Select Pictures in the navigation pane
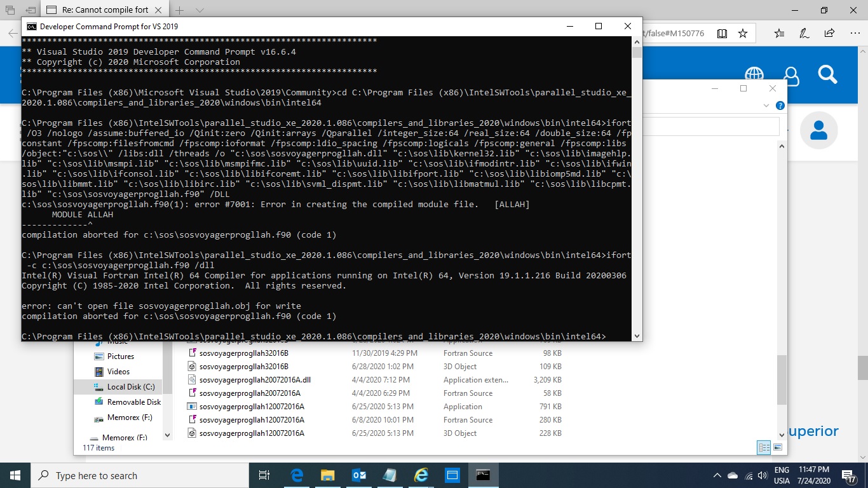Viewport: 868px width, 488px height. click(121, 356)
